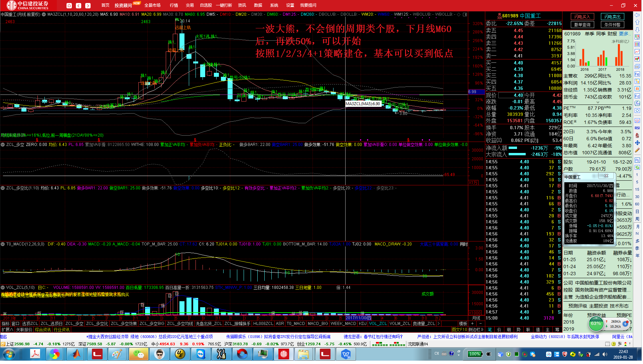The image size is (643, 364).
Task: Click the 63% green speed indicator circle
Action: [x=596, y=324]
